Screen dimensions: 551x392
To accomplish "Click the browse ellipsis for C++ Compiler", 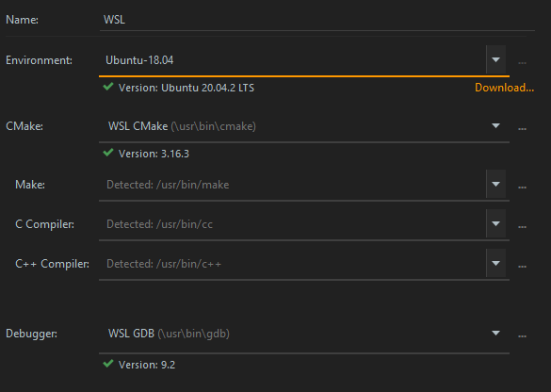I will [x=522, y=267].
